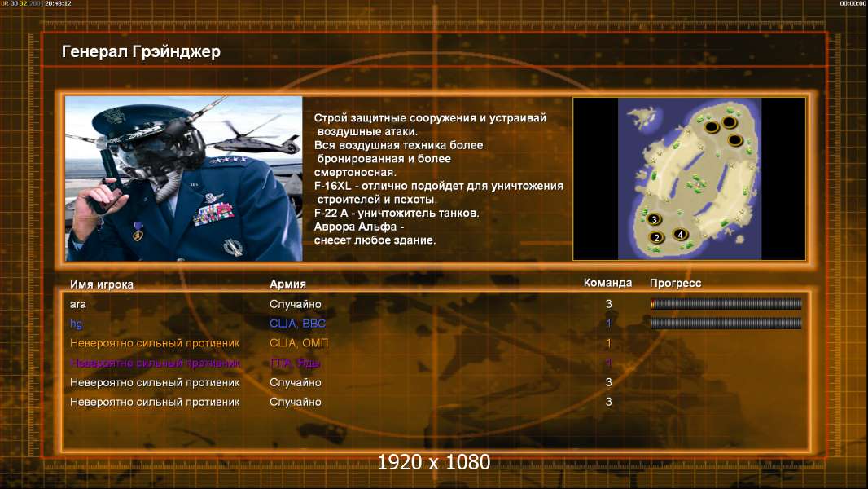Click the 'США, ВВС' army entry

click(298, 324)
